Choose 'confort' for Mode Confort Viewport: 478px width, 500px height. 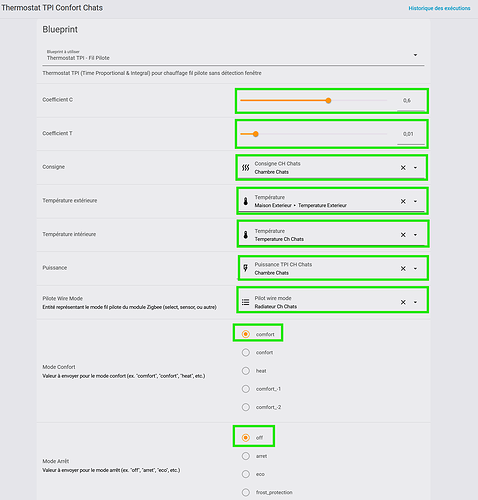point(246,352)
